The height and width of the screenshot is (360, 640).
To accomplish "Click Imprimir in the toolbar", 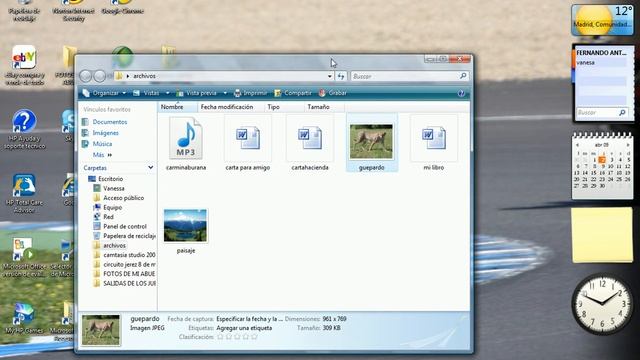I will pos(250,93).
